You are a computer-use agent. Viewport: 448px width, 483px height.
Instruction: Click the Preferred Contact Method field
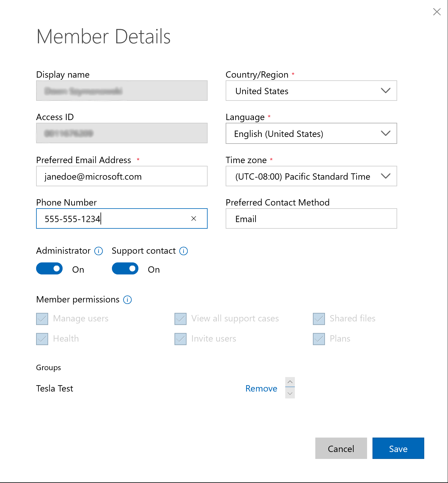tap(311, 218)
